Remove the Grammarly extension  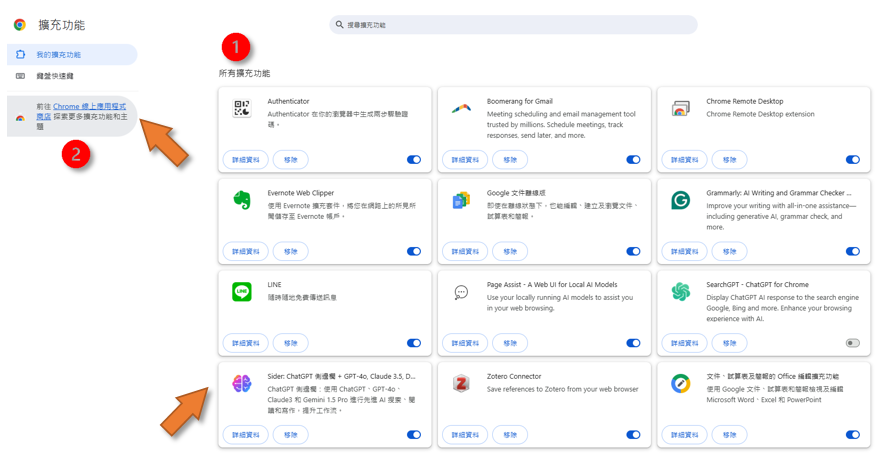point(730,251)
